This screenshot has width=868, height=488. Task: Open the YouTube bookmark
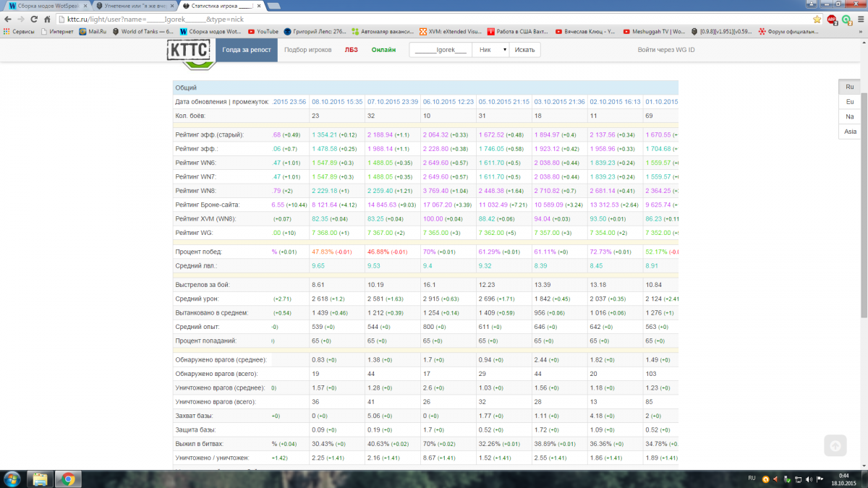(263, 31)
